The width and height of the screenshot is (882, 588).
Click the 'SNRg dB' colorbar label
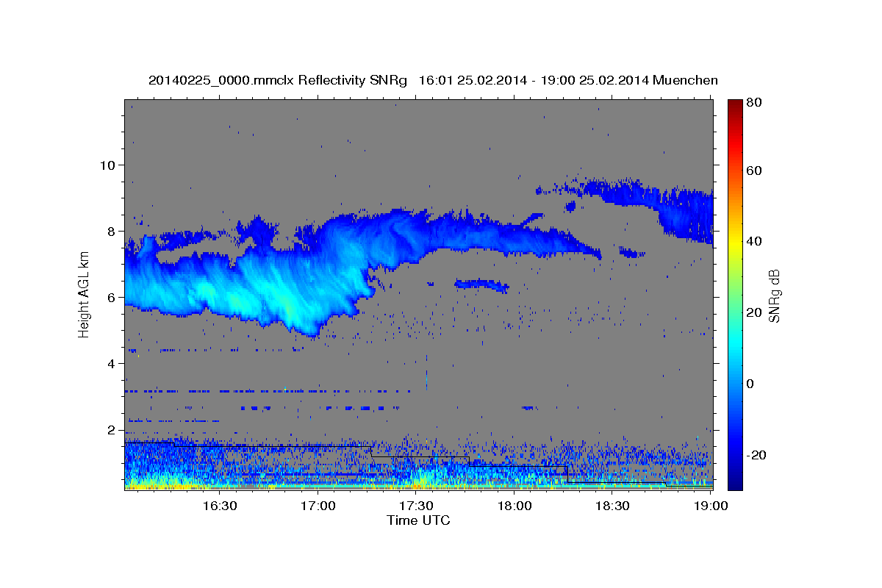(774, 295)
